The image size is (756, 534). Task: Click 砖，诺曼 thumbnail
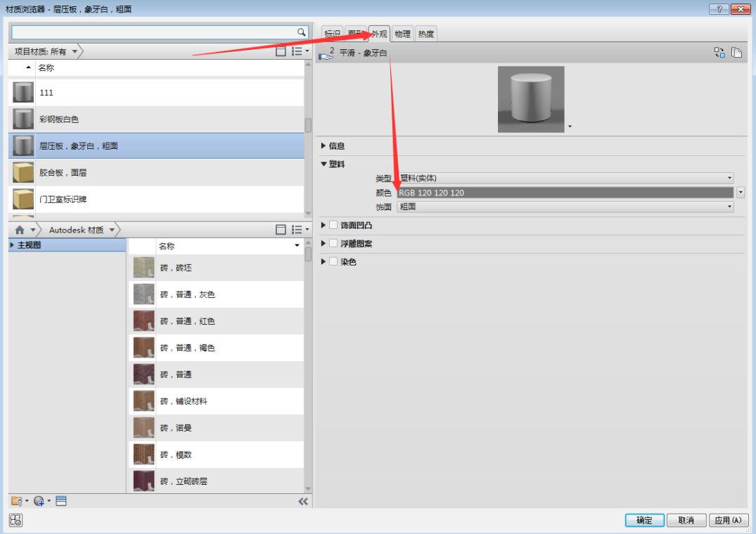[143, 428]
